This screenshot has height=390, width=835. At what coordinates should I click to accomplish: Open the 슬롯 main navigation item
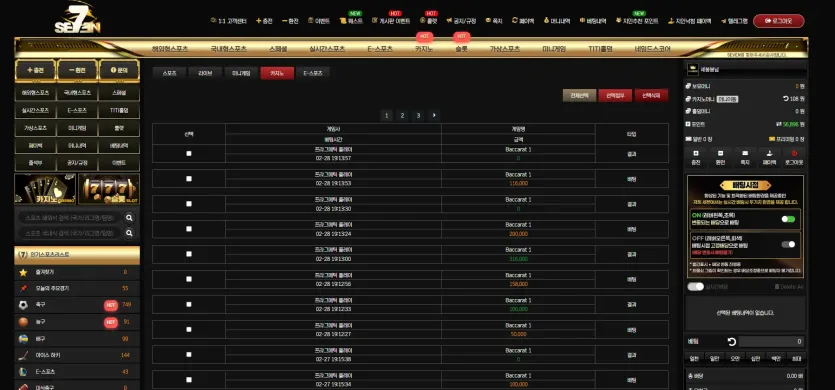click(x=461, y=48)
